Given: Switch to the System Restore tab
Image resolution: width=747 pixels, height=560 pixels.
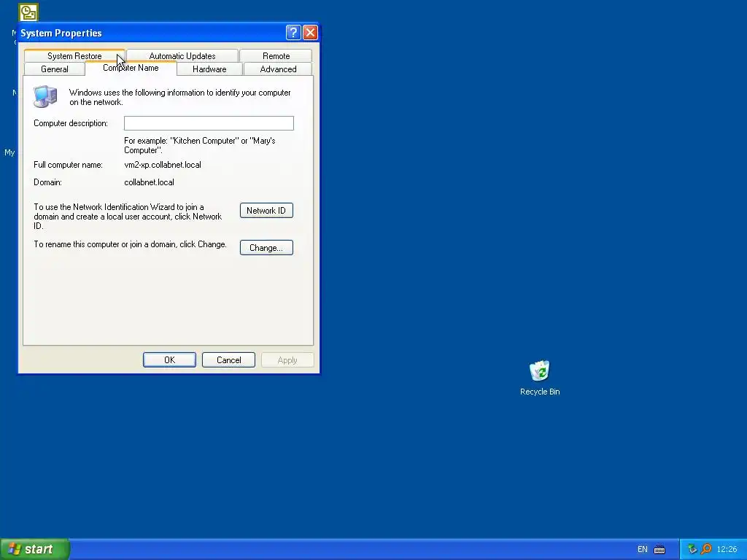Looking at the screenshot, I should click(74, 55).
